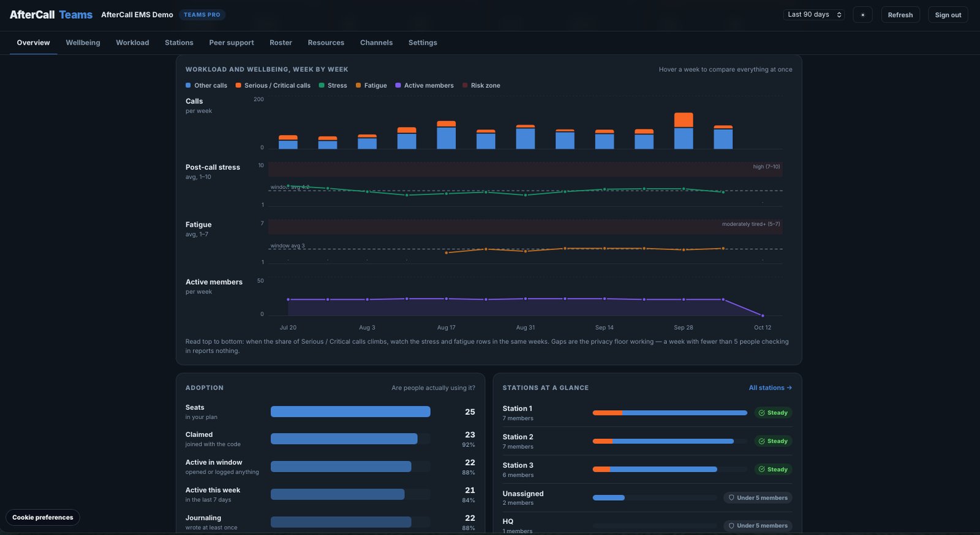Open the Overview tab
Viewport: 980px width, 535px height.
[33, 42]
